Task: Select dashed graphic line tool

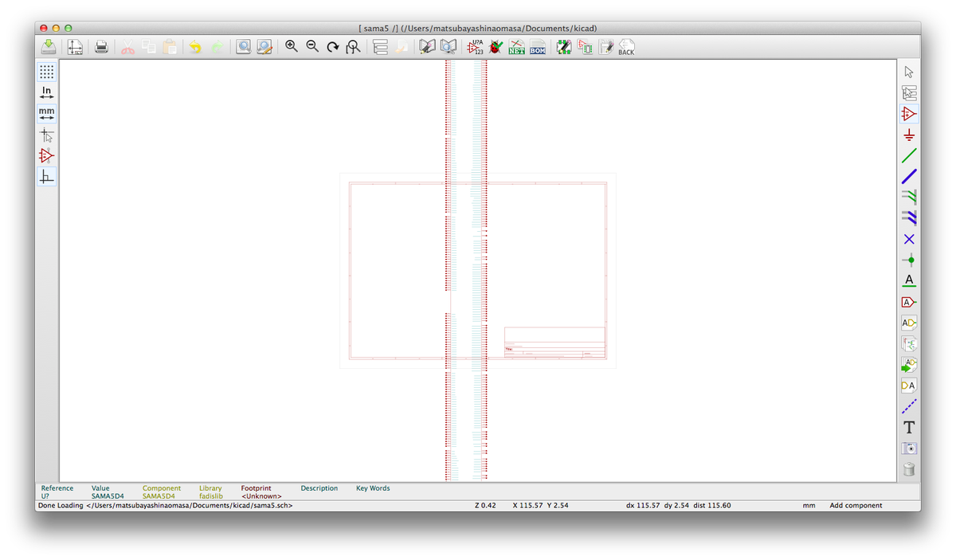Action: (909, 406)
